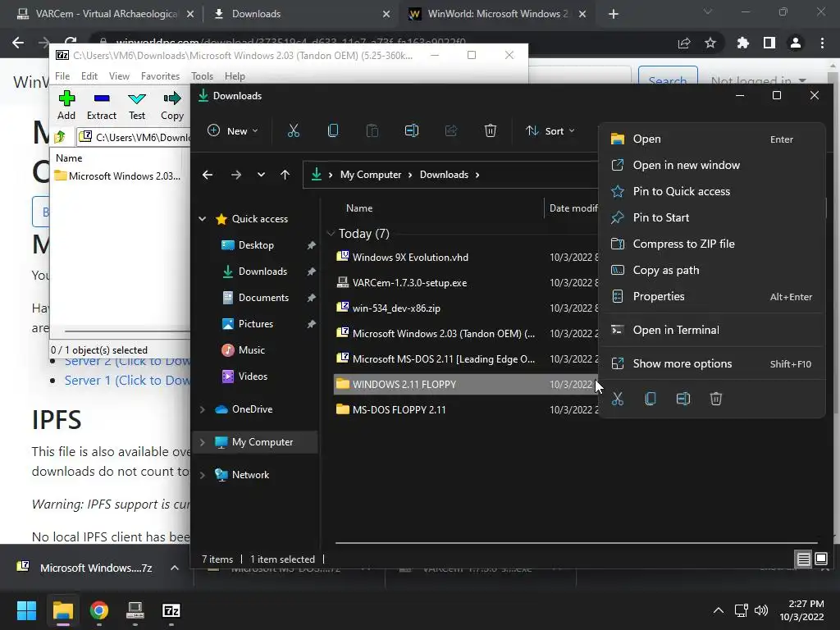Click Downloads breadcrumb in address bar
Screen dimensions: 840x630
pos(444,175)
